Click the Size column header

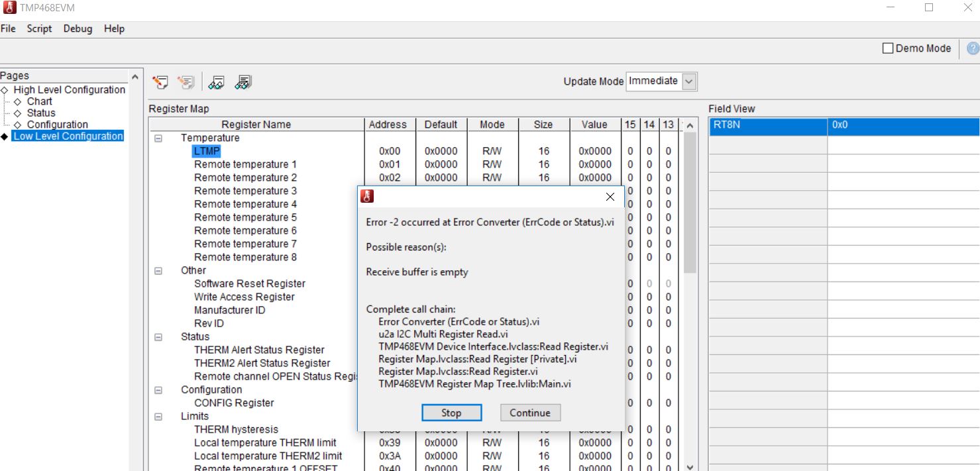pyautogui.click(x=543, y=125)
